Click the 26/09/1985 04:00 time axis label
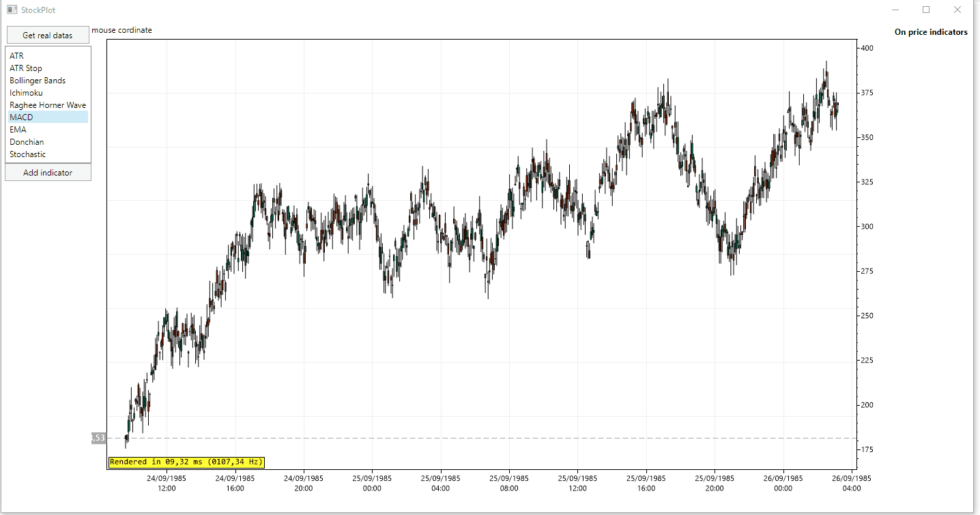 click(x=852, y=484)
